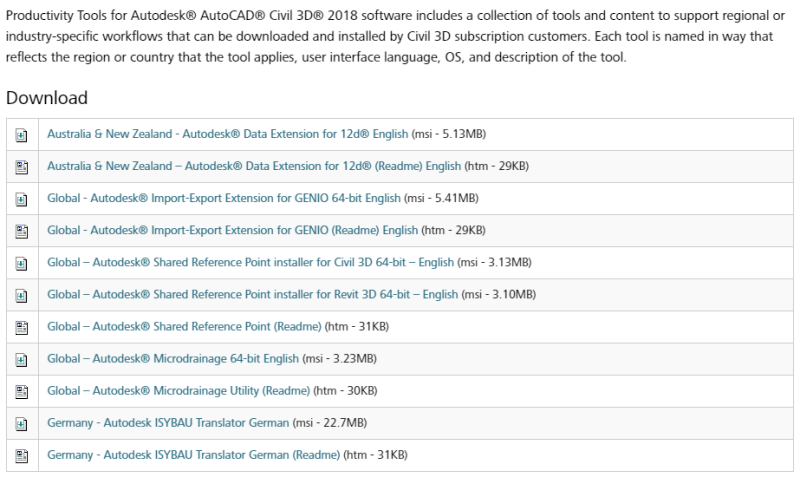Click document icon beside Shared Reference Point (Readme)

point(21,328)
